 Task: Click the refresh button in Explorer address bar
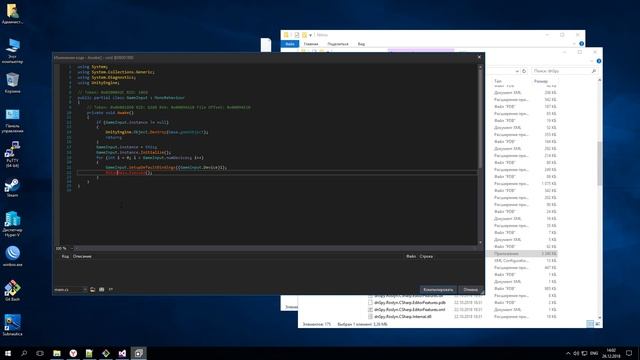524,71
